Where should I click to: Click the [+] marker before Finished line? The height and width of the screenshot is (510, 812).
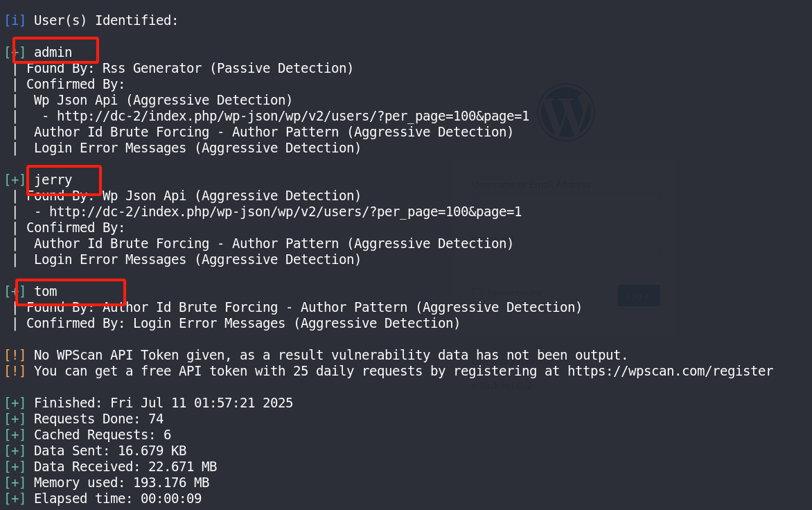[15, 403]
